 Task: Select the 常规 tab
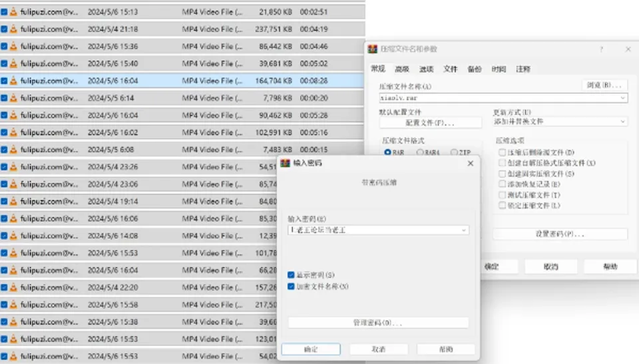pos(378,69)
